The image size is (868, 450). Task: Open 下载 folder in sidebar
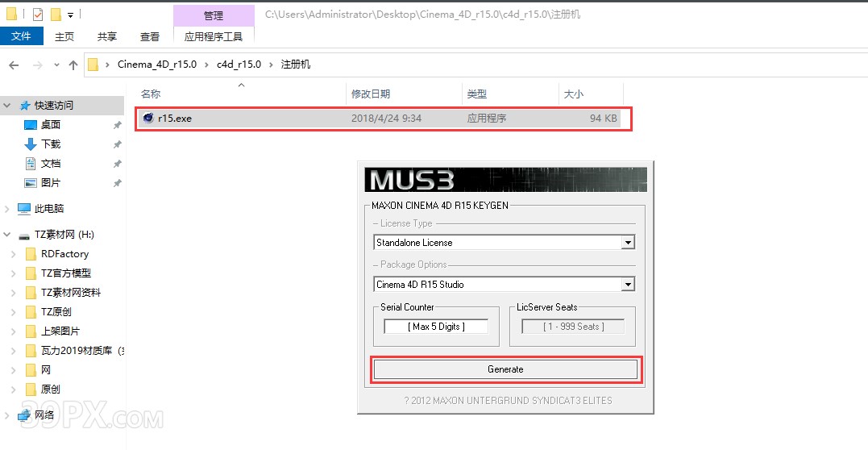[x=50, y=144]
